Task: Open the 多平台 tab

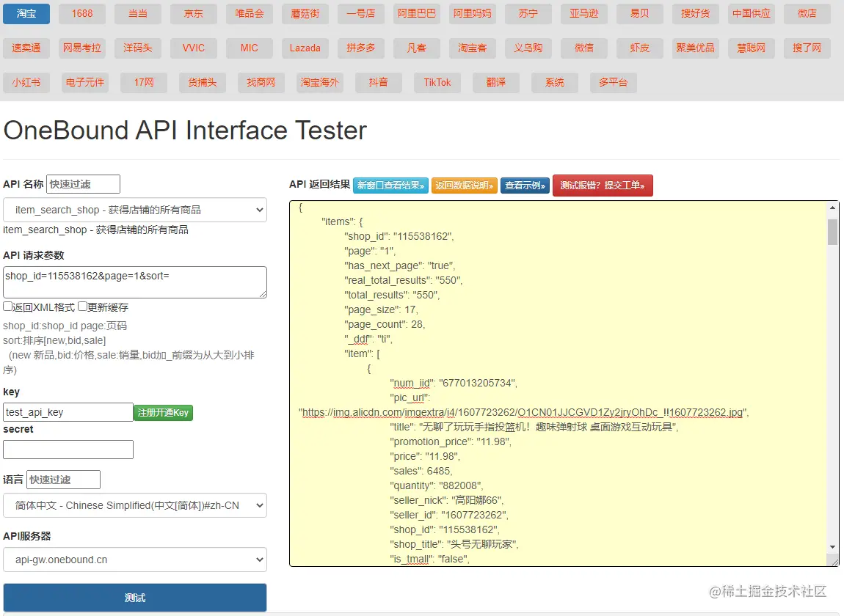Action: click(x=613, y=82)
